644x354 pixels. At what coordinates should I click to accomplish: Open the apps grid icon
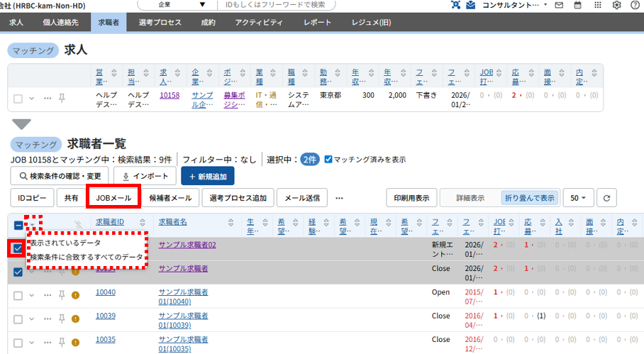[597, 5]
